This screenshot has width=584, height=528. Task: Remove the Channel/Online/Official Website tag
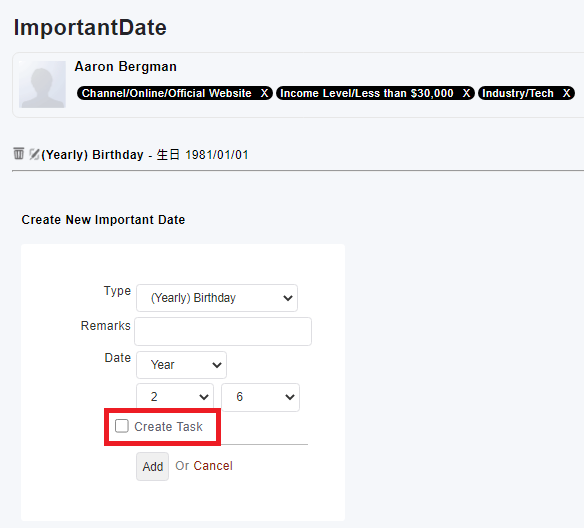point(264,93)
